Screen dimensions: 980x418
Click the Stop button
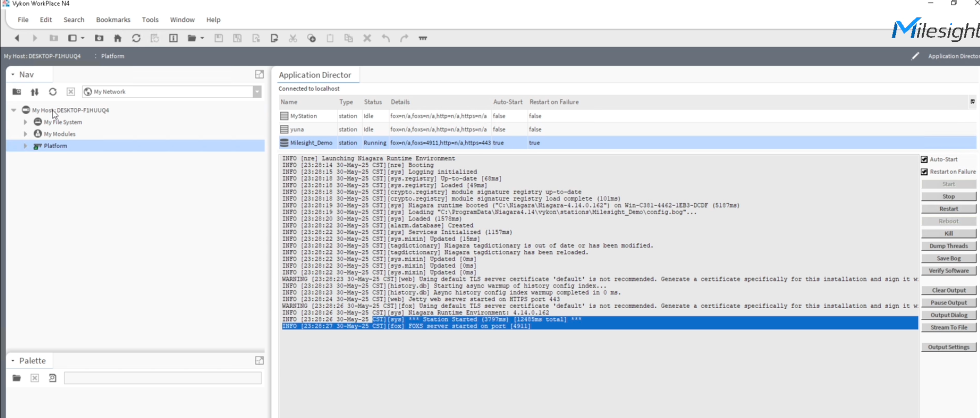948,196
